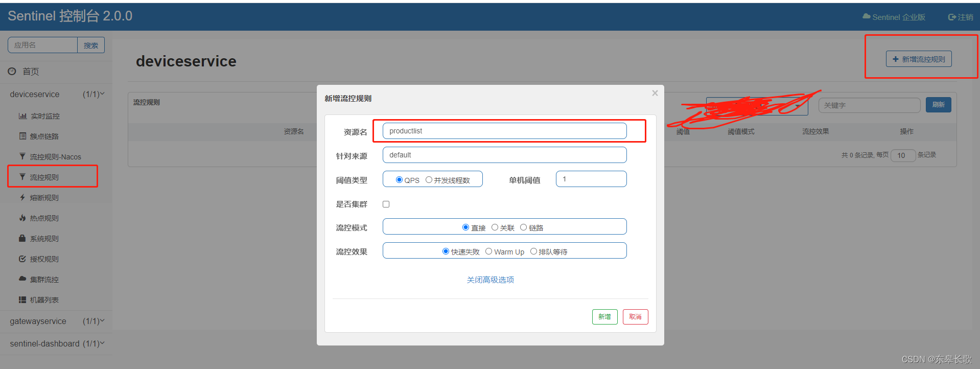
Task: Collapse the deviceservice app group
Action: point(56,94)
